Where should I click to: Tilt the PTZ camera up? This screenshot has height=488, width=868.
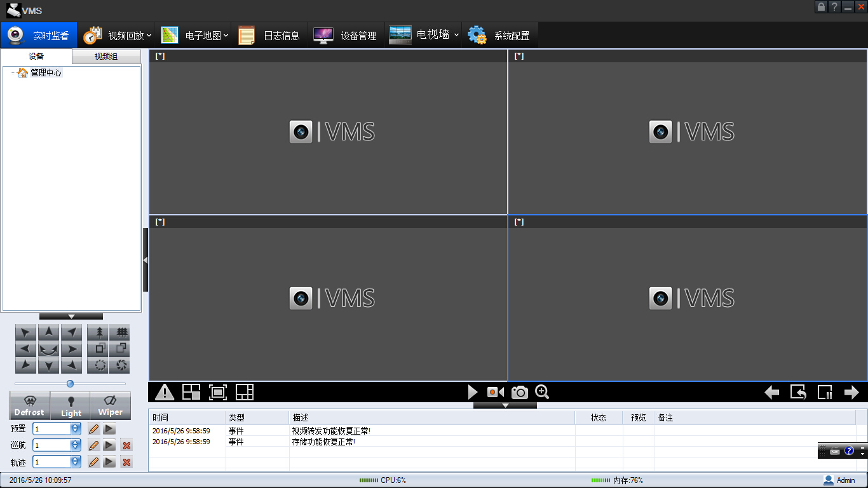pyautogui.click(x=49, y=332)
